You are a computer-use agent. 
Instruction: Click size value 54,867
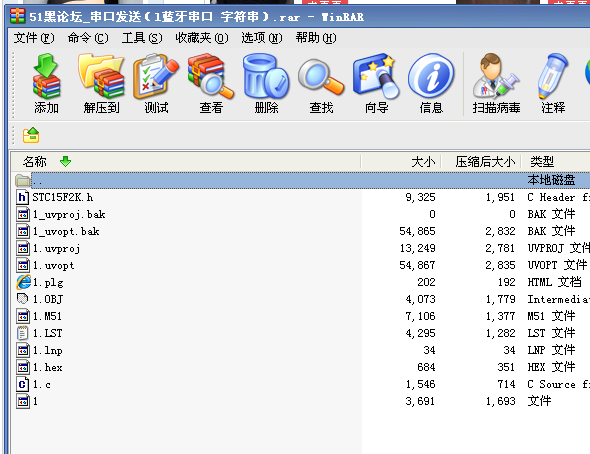coord(417,265)
